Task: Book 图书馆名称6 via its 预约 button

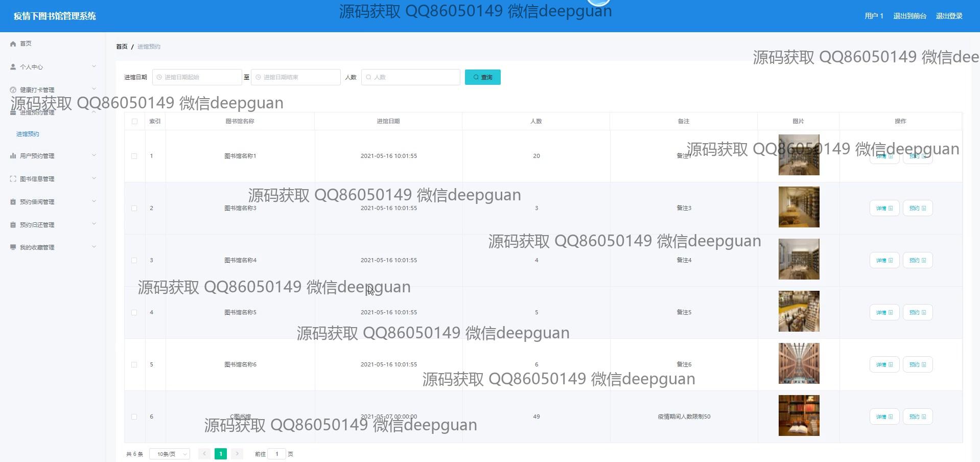Action: [x=918, y=364]
